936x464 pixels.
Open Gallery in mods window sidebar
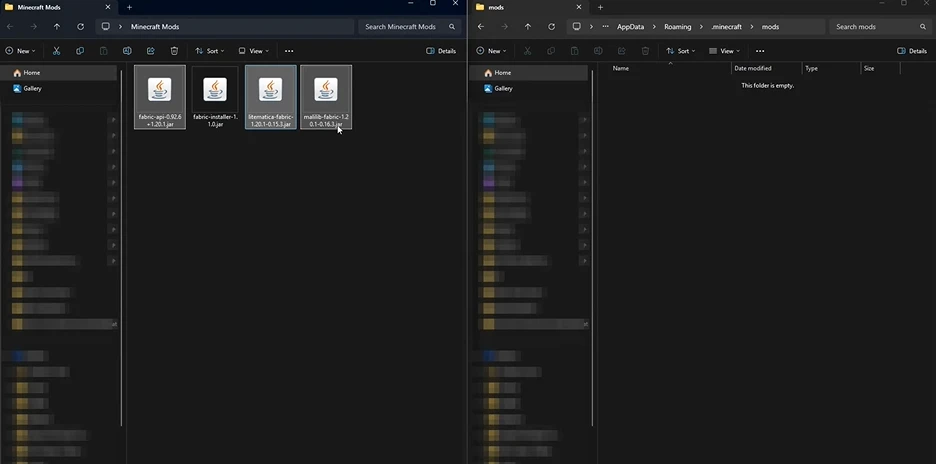click(x=503, y=88)
